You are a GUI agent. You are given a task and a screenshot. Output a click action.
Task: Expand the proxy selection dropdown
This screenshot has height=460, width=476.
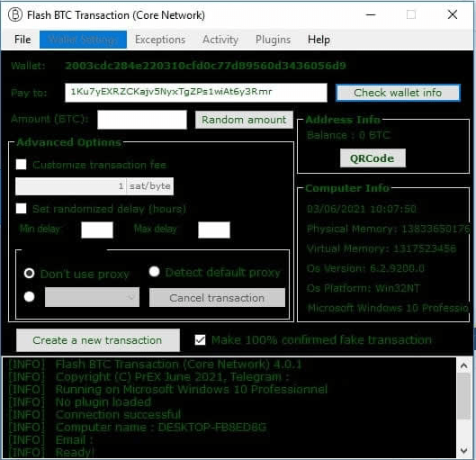(93, 297)
